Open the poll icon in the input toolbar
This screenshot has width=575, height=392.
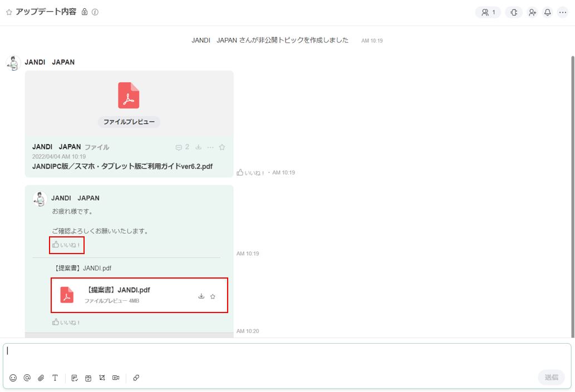[88, 378]
